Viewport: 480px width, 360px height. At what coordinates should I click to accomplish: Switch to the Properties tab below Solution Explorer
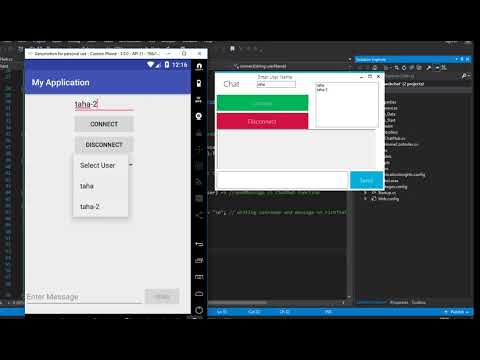[399, 302]
